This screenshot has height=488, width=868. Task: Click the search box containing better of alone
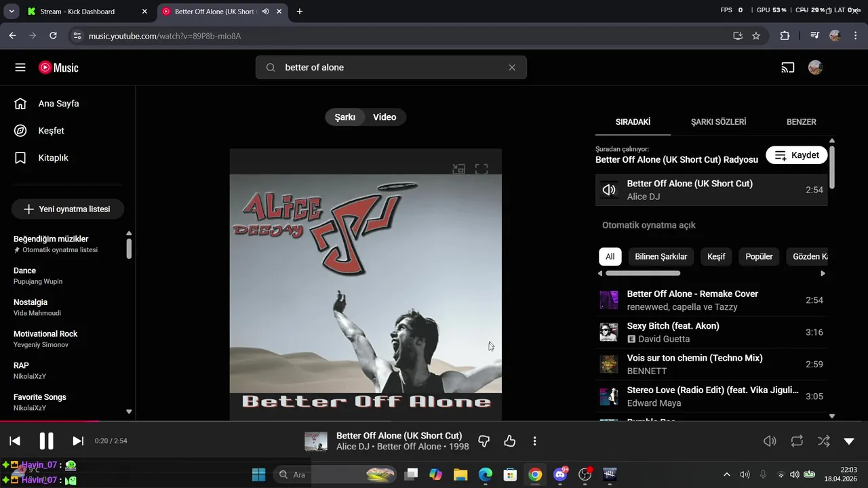(x=391, y=67)
